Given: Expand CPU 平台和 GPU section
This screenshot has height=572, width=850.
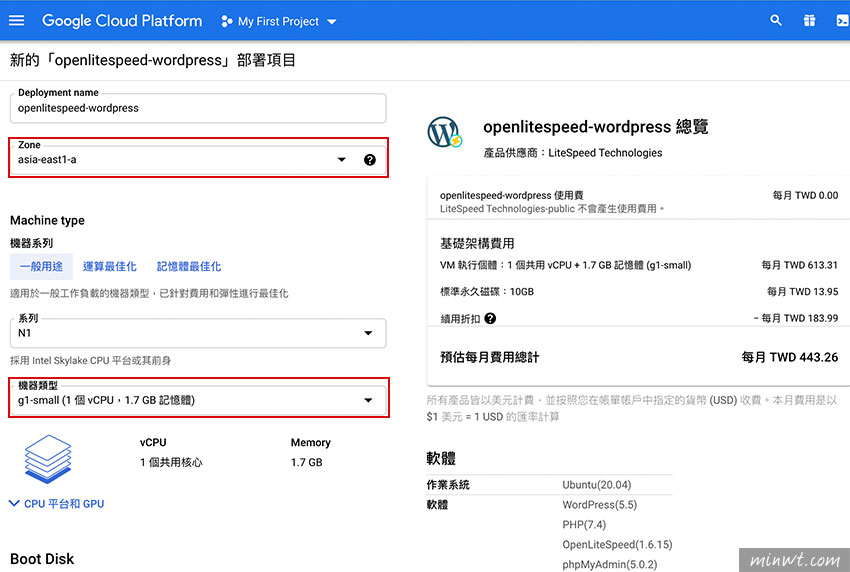Looking at the screenshot, I should (x=57, y=504).
